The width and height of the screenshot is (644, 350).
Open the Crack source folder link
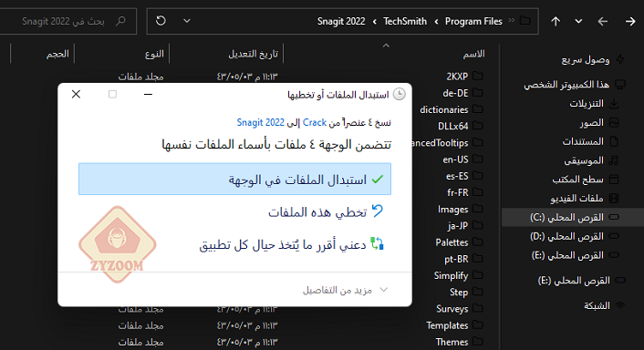point(315,122)
